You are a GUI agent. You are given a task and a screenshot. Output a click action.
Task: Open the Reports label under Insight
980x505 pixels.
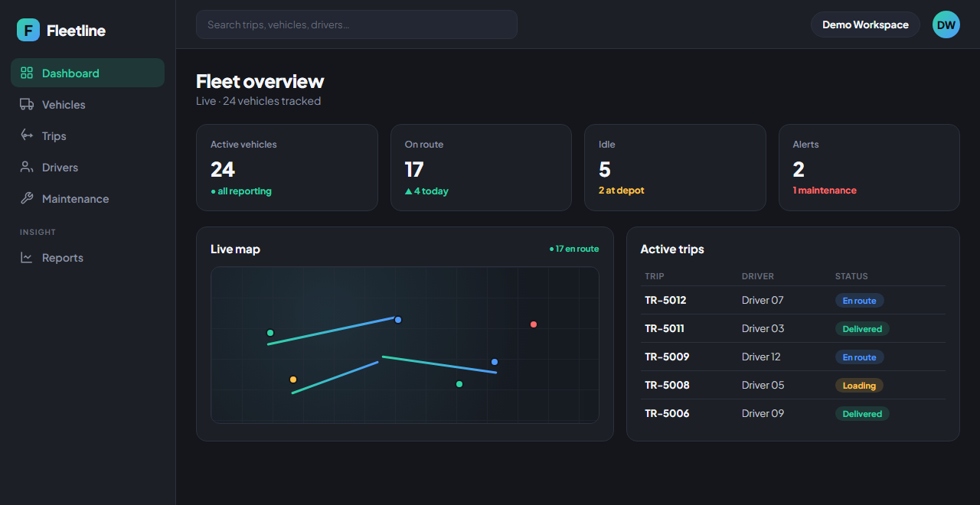coord(63,257)
